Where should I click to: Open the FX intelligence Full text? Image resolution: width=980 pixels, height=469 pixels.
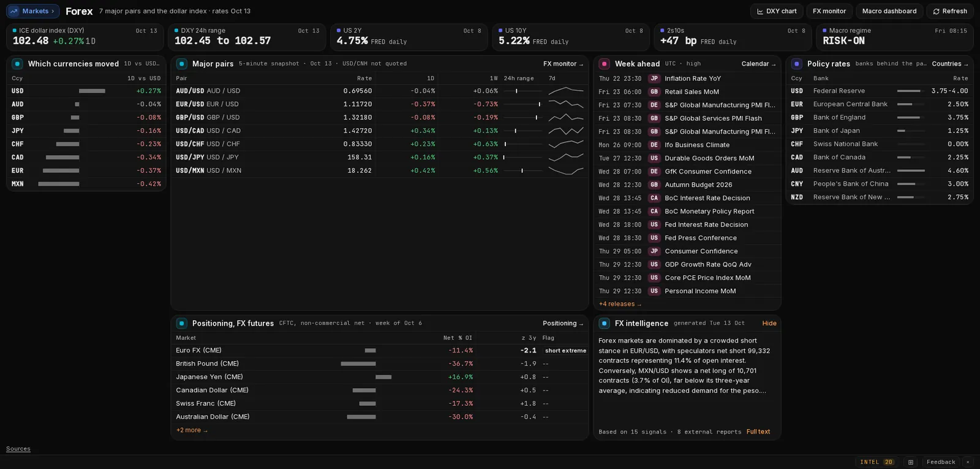pyautogui.click(x=758, y=432)
